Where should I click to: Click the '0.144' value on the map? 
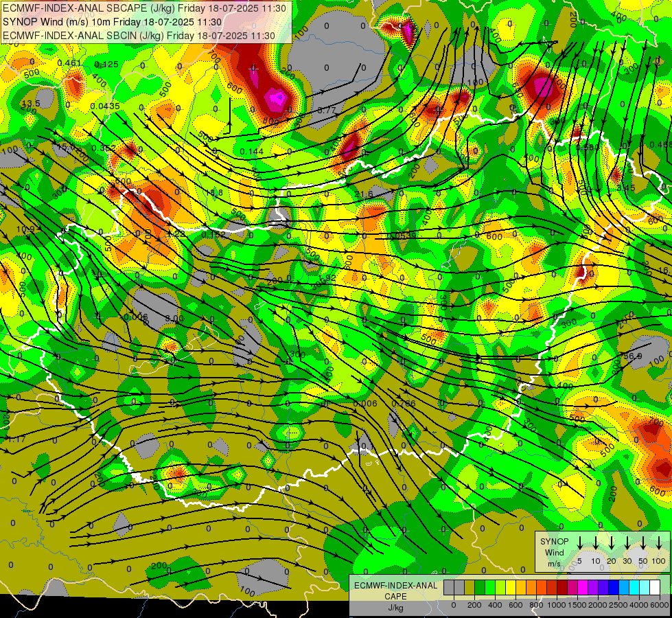click(x=252, y=151)
